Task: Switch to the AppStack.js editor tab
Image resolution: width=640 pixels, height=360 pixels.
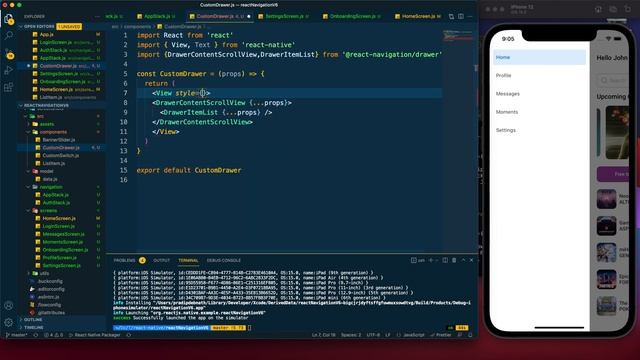Action: [x=156, y=16]
